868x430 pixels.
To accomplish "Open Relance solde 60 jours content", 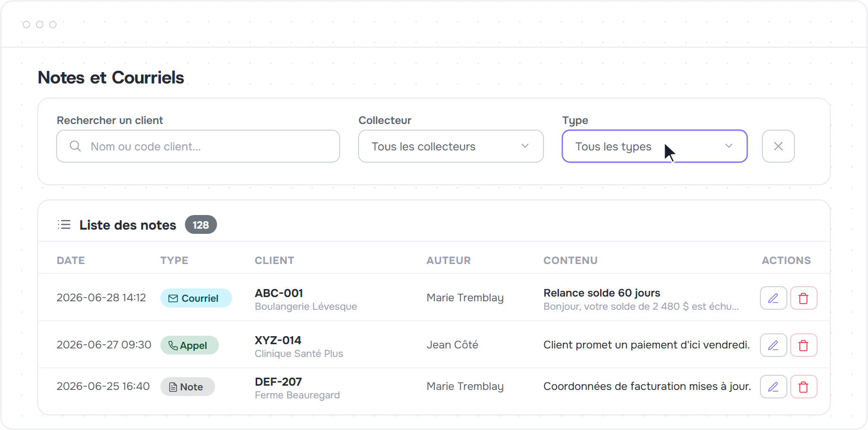I will pyautogui.click(x=602, y=293).
